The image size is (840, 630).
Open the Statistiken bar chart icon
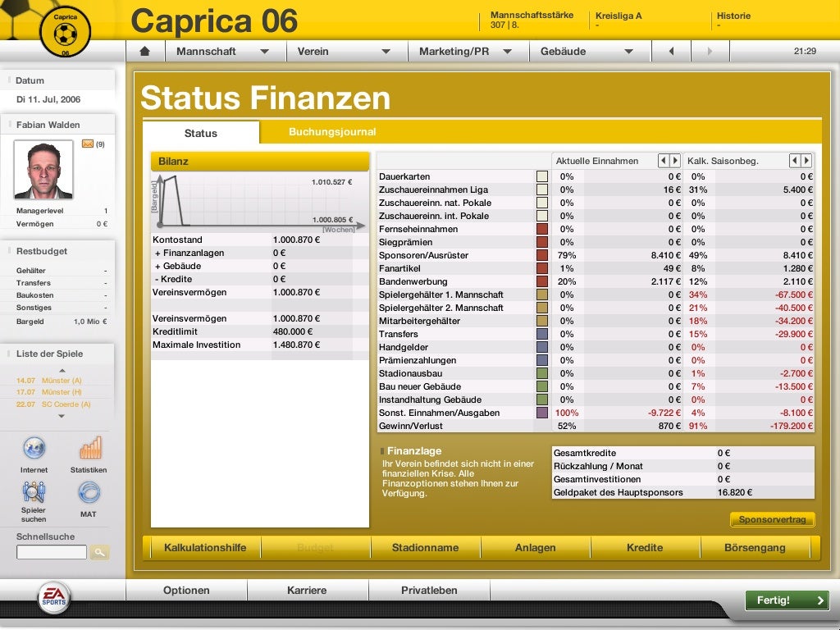click(x=90, y=448)
